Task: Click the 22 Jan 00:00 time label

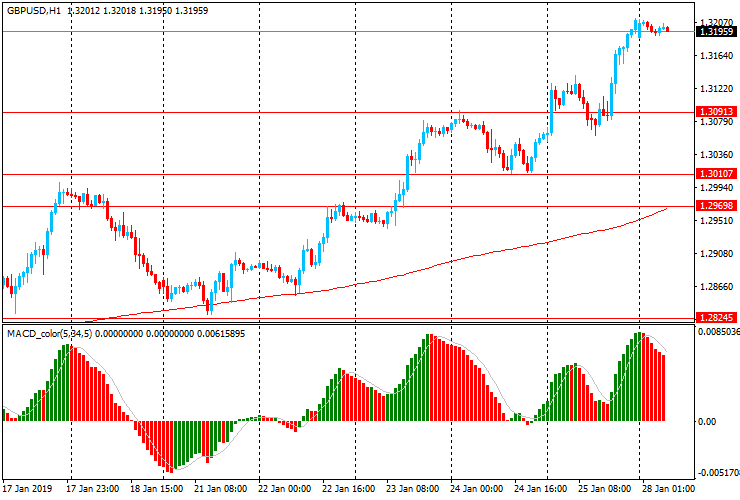Action: 285,489
